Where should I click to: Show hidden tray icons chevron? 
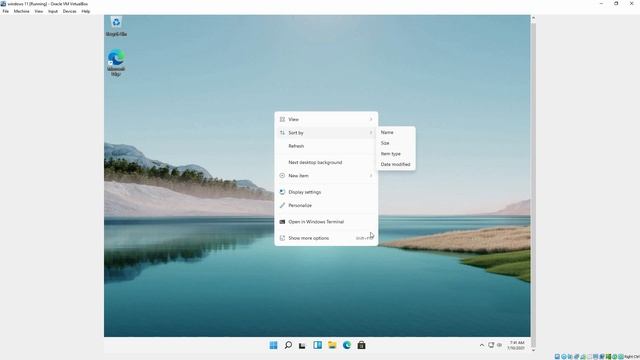tap(482, 345)
